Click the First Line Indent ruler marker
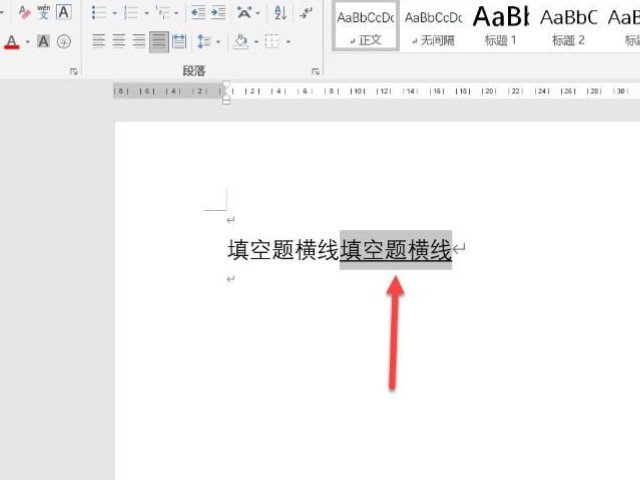 coord(226,84)
